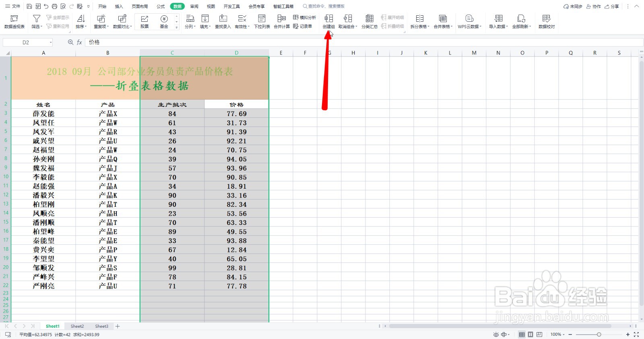Click the zoom magnifier beside fx
This screenshot has width=644, height=339.
70,42
